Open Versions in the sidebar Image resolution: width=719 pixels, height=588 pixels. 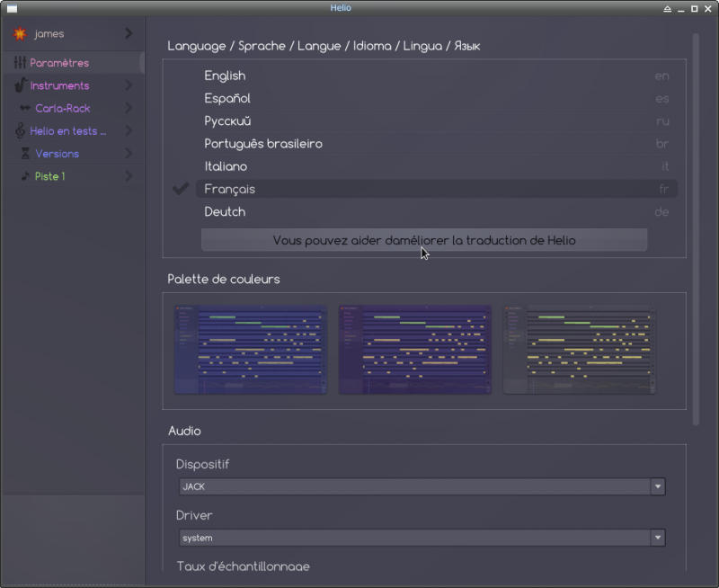point(57,154)
